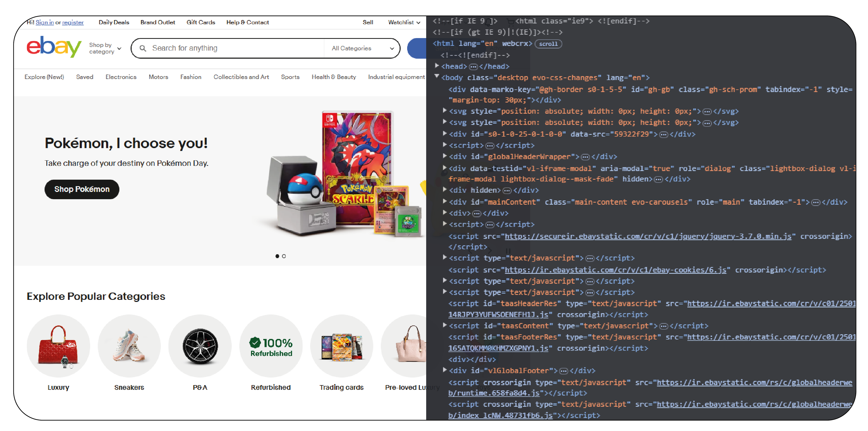
Task: Open Daily Deals
Action: click(x=114, y=22)
